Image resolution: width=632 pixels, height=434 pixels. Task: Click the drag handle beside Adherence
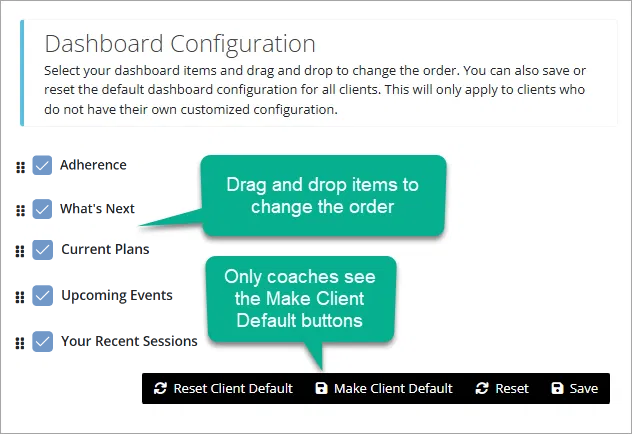(20, 167)
